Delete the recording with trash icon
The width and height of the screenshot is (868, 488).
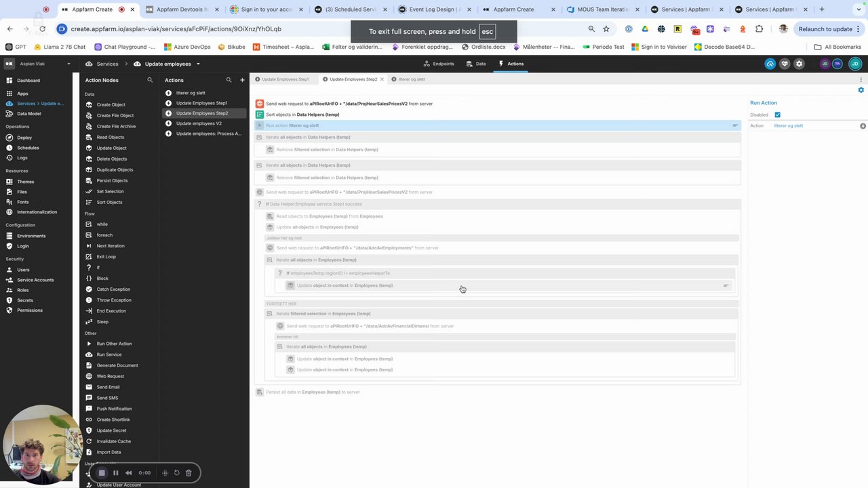pos(189,473)
